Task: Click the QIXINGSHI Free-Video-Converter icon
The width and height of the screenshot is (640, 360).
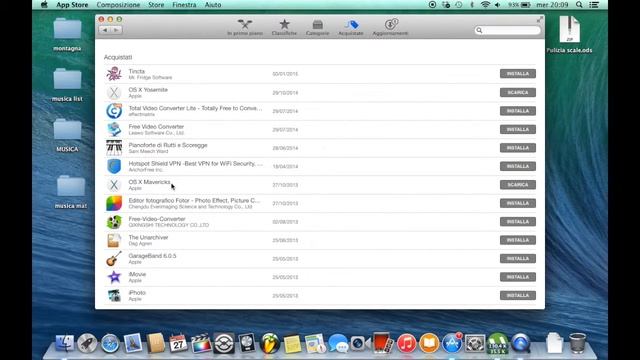Action: point(114,222)
